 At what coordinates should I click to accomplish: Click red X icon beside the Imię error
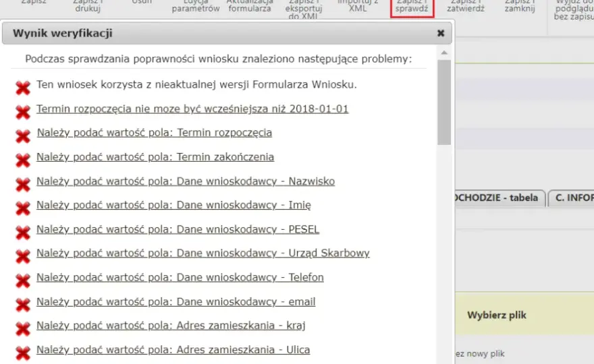point(23,208)
